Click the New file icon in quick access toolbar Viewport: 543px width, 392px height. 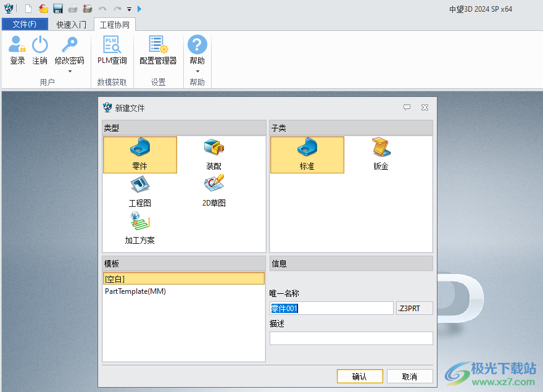28,9
